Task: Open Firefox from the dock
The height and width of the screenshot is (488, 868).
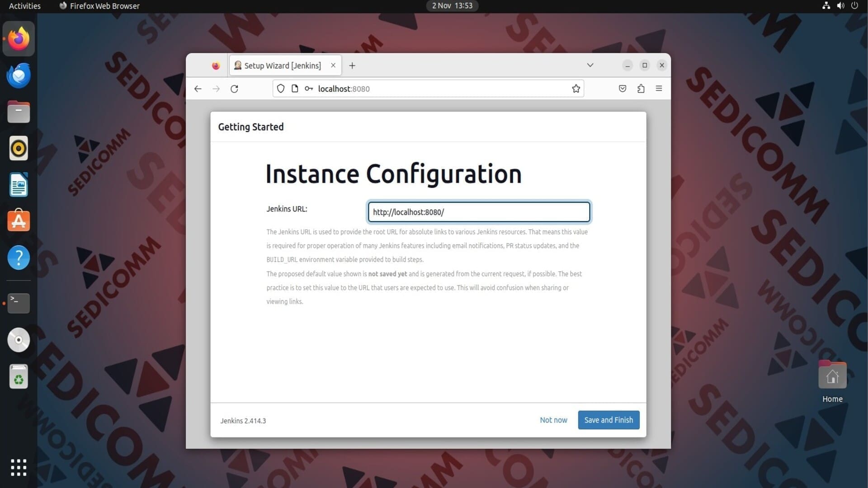Action: point(19,39)
